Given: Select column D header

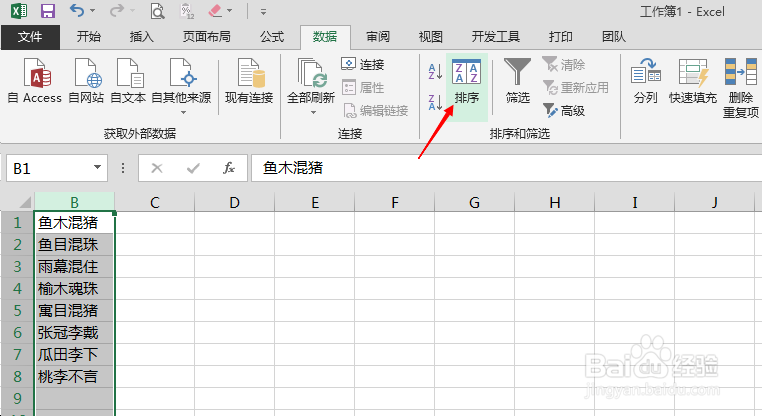Looking at the screenshot, I should (235, 202).
